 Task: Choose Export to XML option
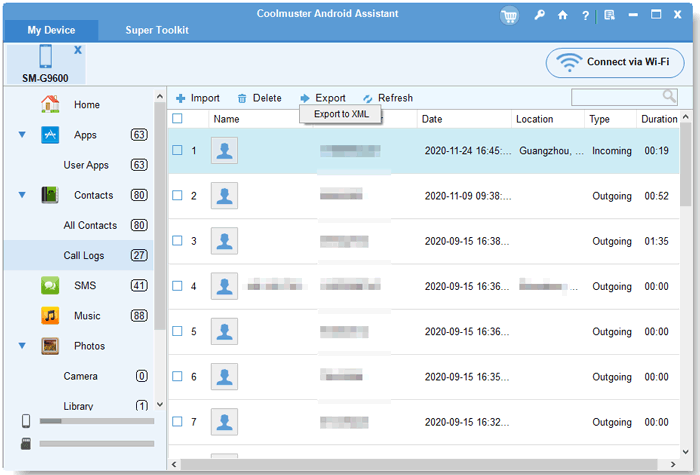coord(341,114)
